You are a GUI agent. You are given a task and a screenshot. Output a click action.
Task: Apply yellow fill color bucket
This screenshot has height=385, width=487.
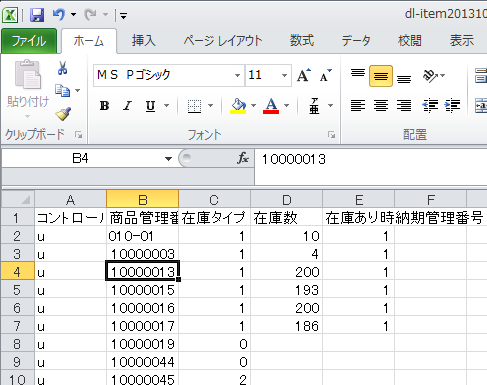click(238, 106)
